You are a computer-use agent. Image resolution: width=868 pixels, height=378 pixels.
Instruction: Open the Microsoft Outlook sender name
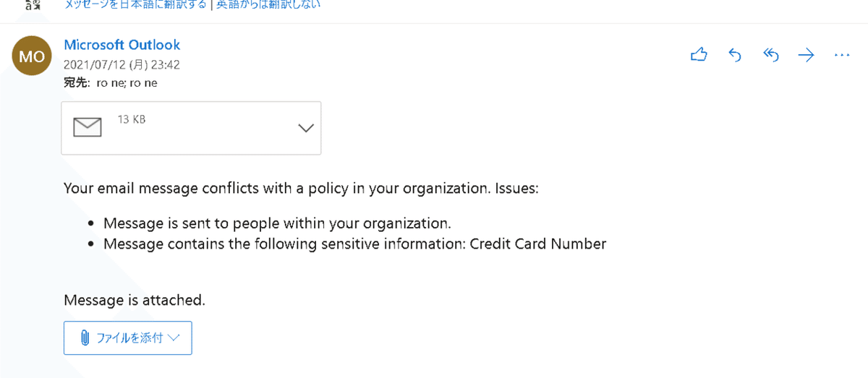coord(122,45)
